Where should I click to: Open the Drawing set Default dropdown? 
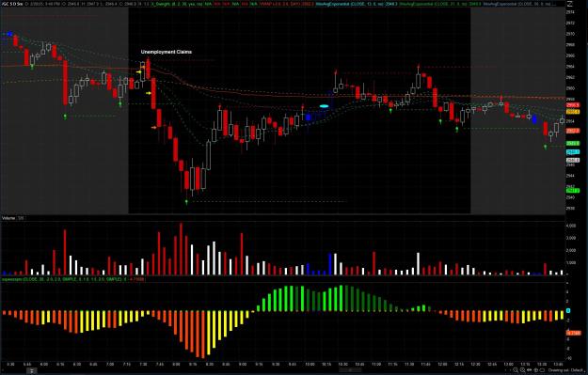point(567,370)
